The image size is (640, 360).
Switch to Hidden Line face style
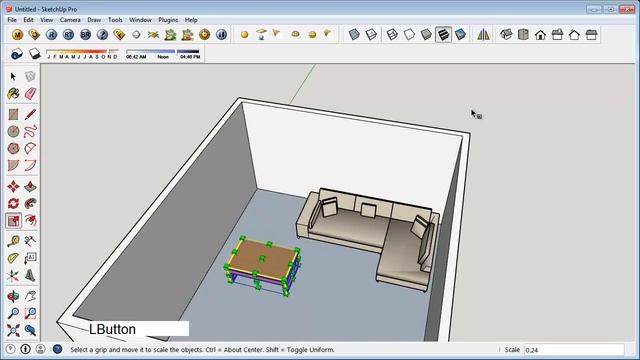[x=409, y=34]
